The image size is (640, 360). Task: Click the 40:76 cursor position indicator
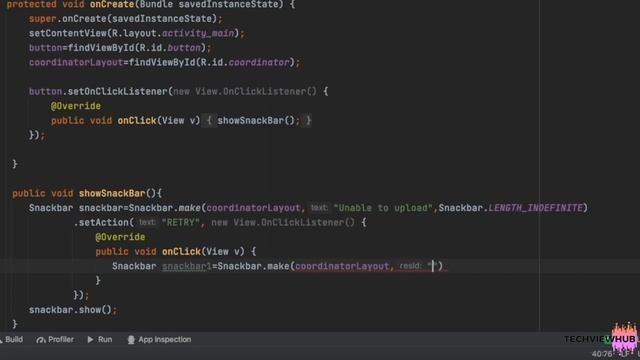602,354
